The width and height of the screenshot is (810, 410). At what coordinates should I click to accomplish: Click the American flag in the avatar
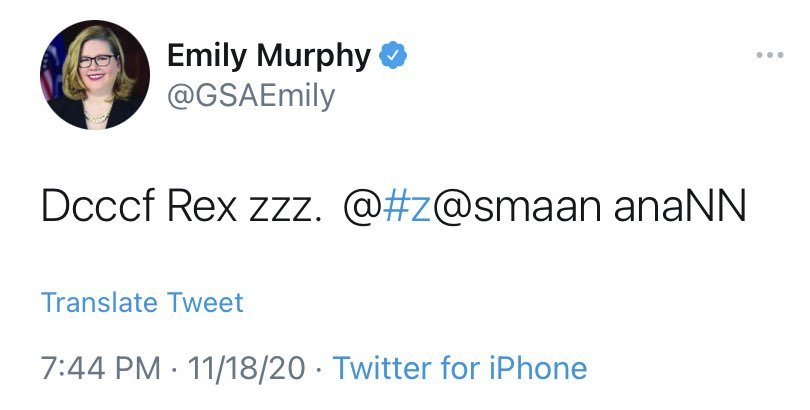pos(49,75)
